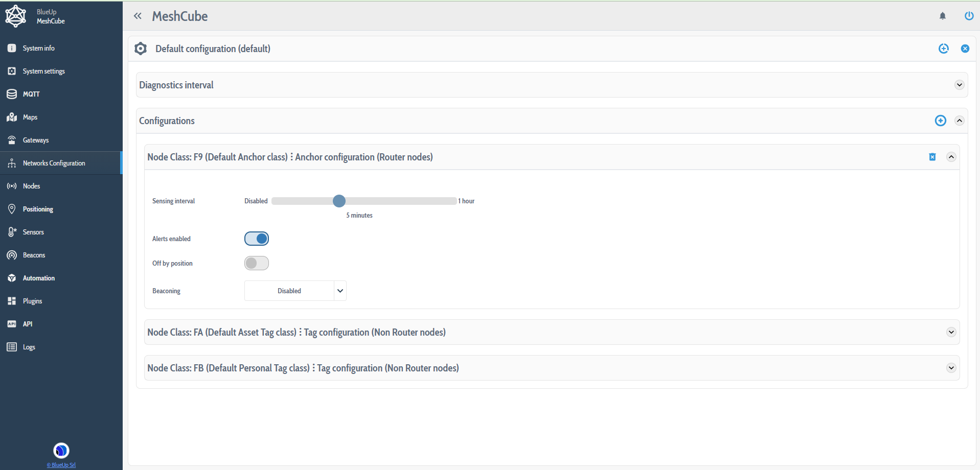Image resolution: width=980 pixels, height=470 pixels.
Task: Add a new configuration with the plus icon
Action: point(941,121)
